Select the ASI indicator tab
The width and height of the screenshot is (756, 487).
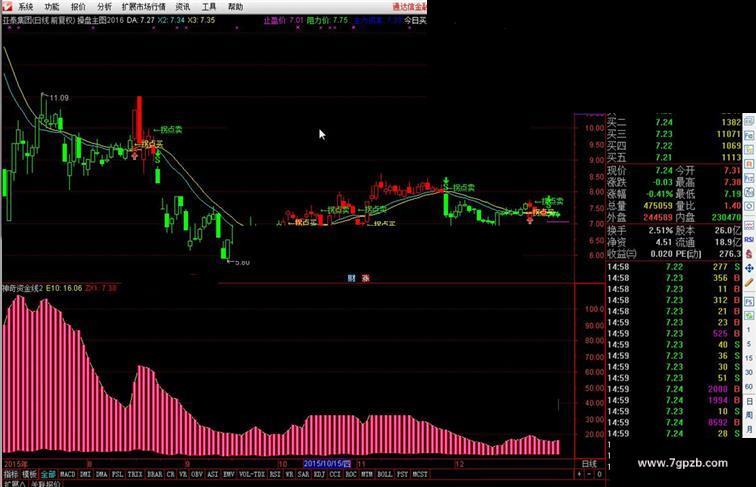pyautogui.click(x=213, y=474)
